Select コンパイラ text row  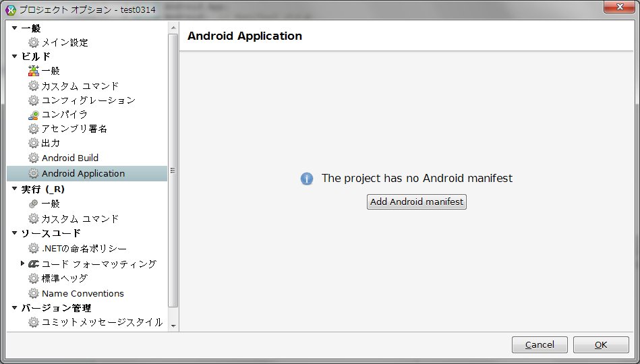click(65, 115)
